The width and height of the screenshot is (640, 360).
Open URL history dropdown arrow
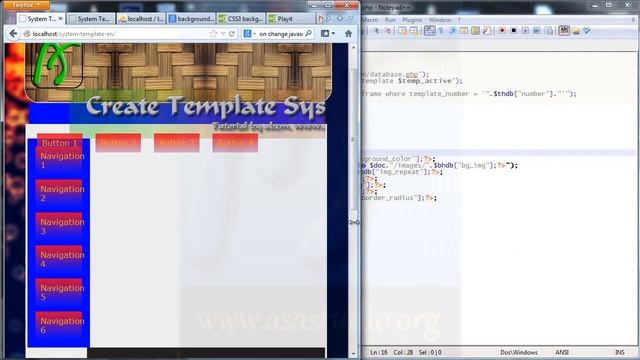pyautogui.click(x=223, y=34)
